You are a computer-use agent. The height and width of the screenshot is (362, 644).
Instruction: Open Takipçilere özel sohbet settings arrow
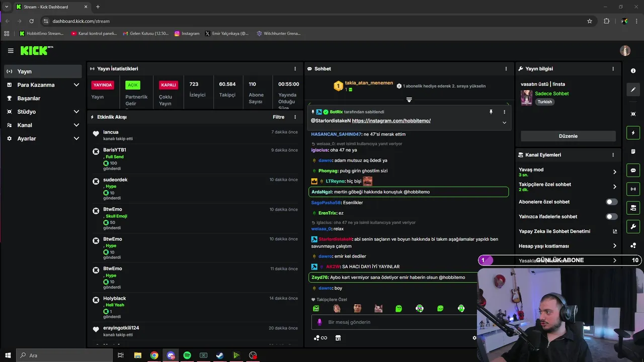pos(614,187)
